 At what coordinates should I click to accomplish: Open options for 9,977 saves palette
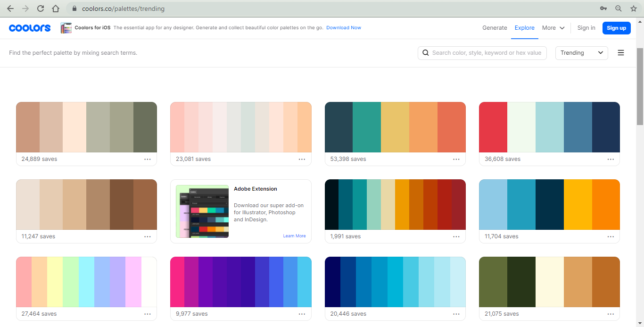(302, 314)
